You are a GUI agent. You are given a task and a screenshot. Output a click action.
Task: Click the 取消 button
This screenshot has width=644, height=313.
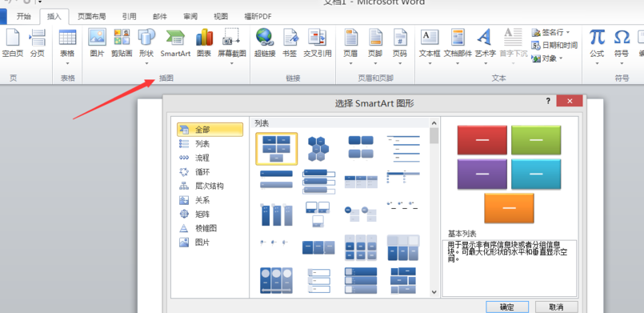(x=557, y=307)
